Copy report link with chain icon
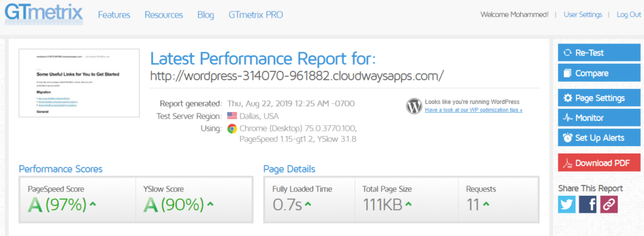The width and height of the screenshot is (644, 236). pyautogui.click(x=609, y=205)
